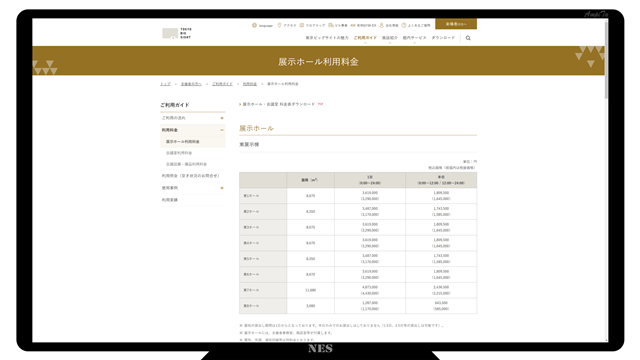Download the 展示ホール・会議室 料金表 PDF link
This screenshot has height=360, width=640.
coord(278,104)
